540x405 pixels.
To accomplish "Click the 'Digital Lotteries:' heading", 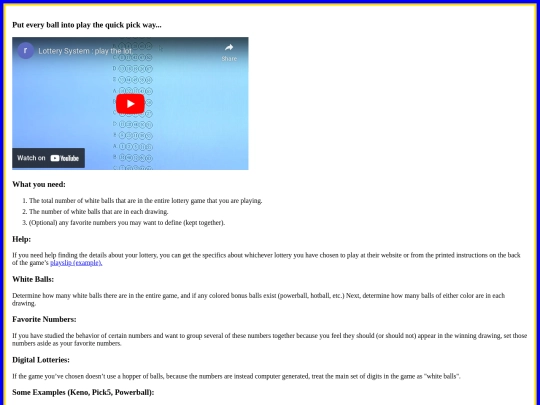I will pos(41,360).
